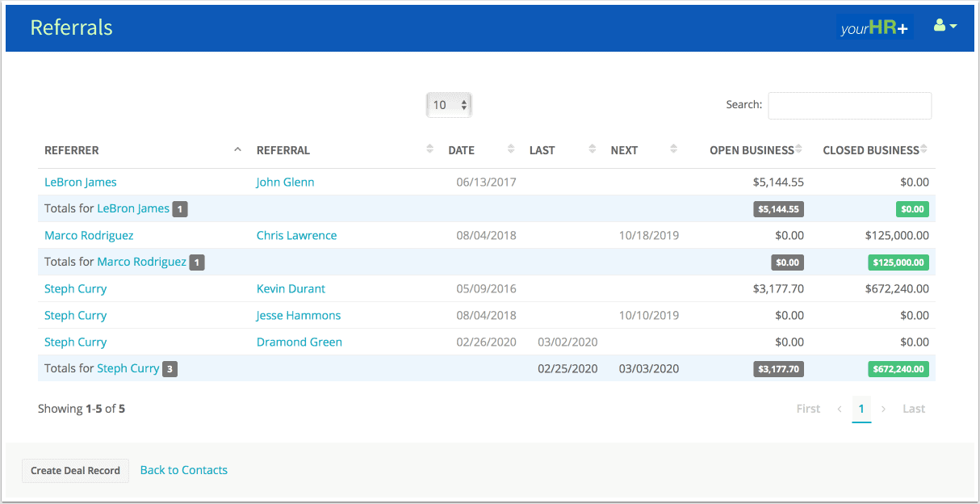The image size is (980, 504).
Task: Select the last date 03/02/2020 for Dramond Green
Action: tap(567, 342)
